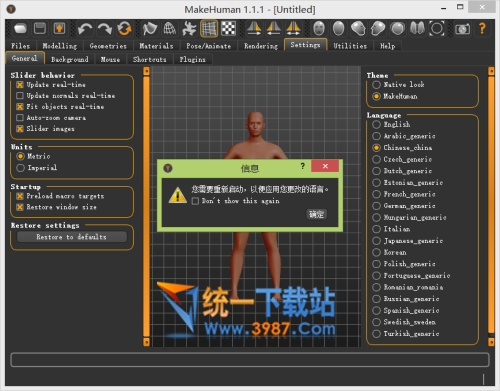Viewport: 500px width, 391px height.
Task: Switch to Plugins settings sub-tab
Action: tap(192, 59)
